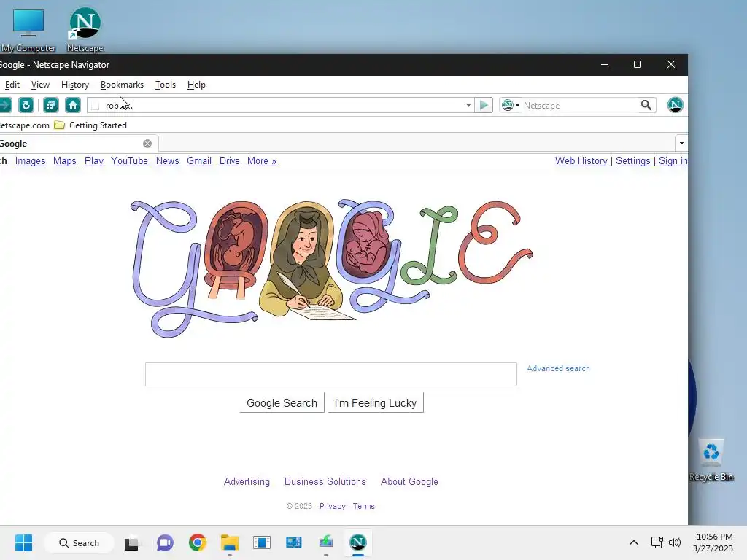This screenshot has height=560, width=747.
Task: Go to Home page icon
Action: pos(73,105)
